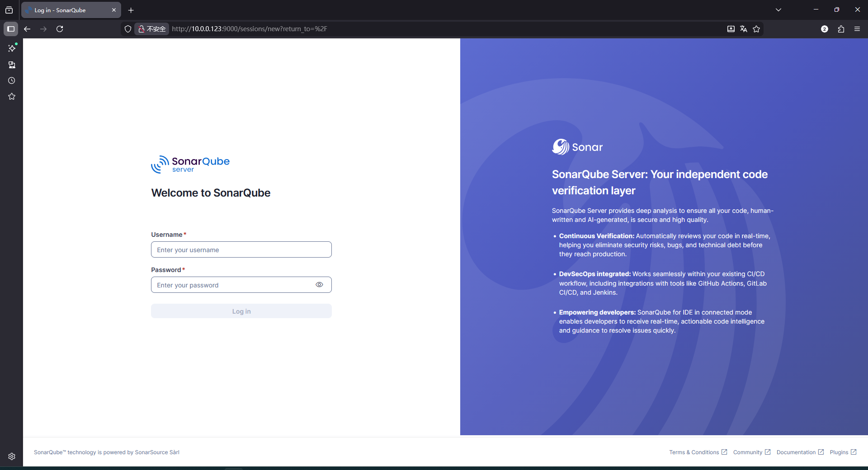
Task: Click the account badge icon showing 2
Action: (825, 29)
